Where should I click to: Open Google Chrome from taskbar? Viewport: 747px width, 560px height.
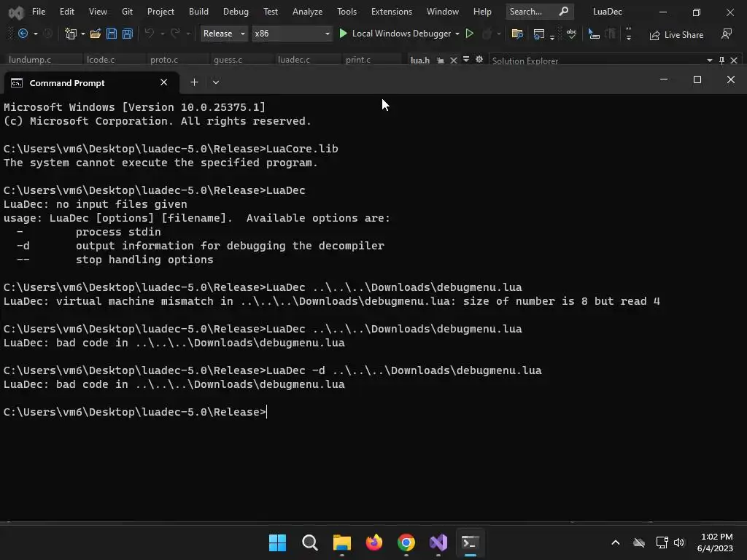(406, 542)
